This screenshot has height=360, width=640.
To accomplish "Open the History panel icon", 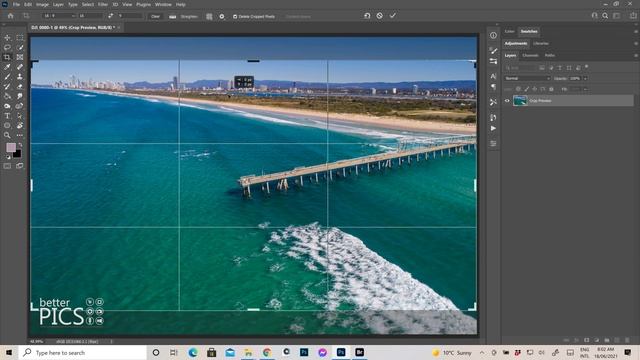I will click(493, 118).
